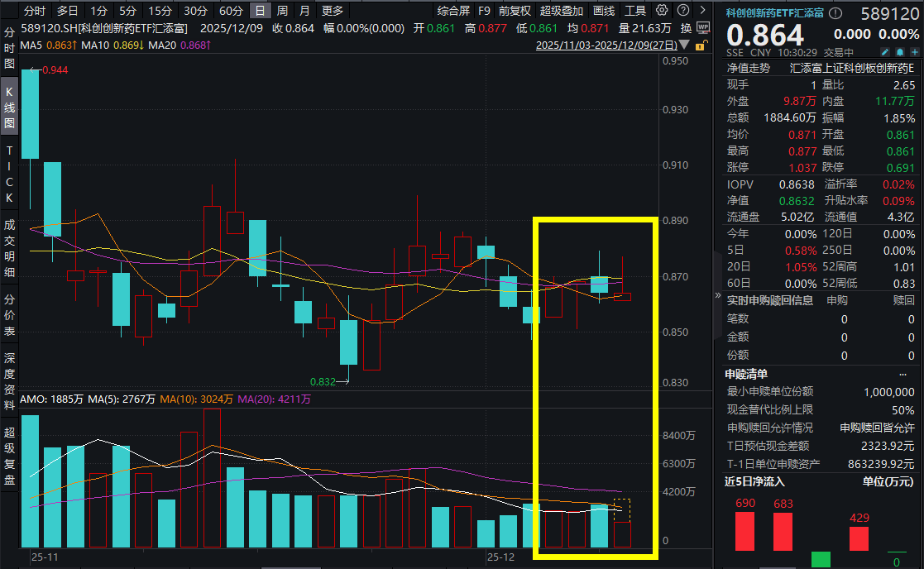Expand more toolbar options with the right chevron
This screenshot has height=569, width=924.
(702, 10)
